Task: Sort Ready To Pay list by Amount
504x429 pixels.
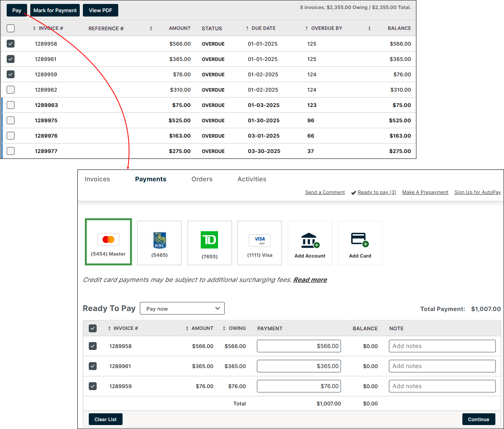Action: (187, 328)
